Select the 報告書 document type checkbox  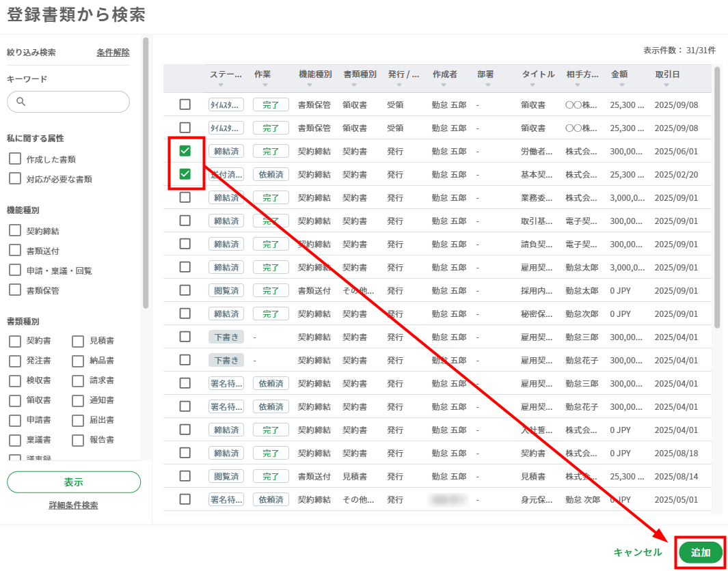78,440
